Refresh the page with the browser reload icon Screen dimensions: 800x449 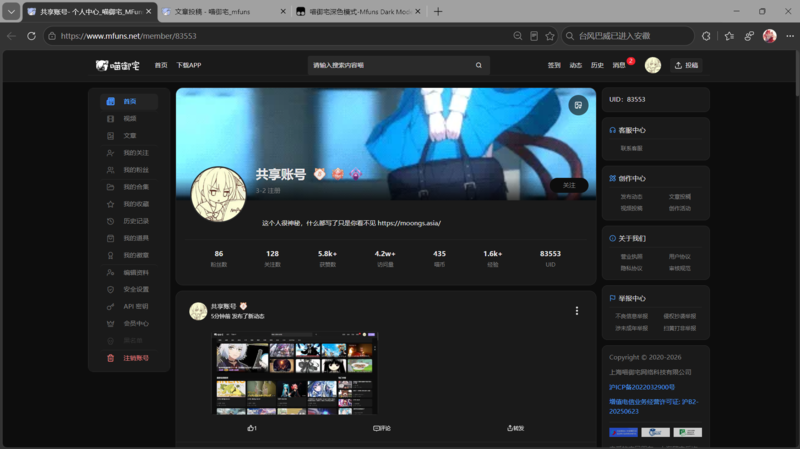[31, 36]
